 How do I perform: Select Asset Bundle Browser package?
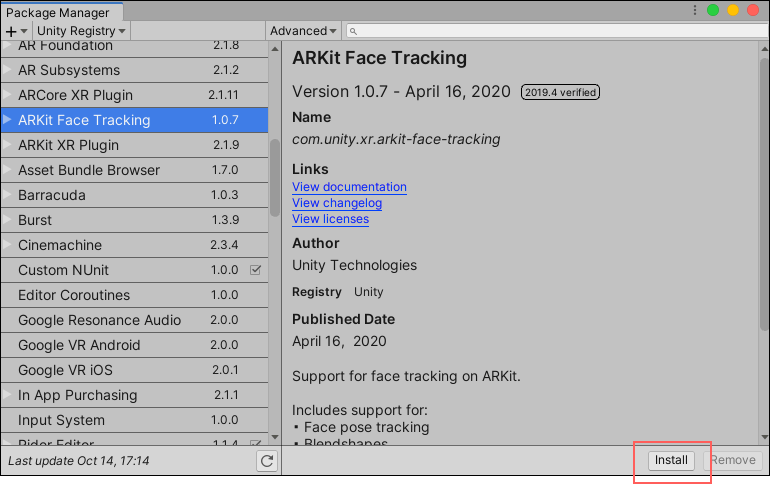135,170
